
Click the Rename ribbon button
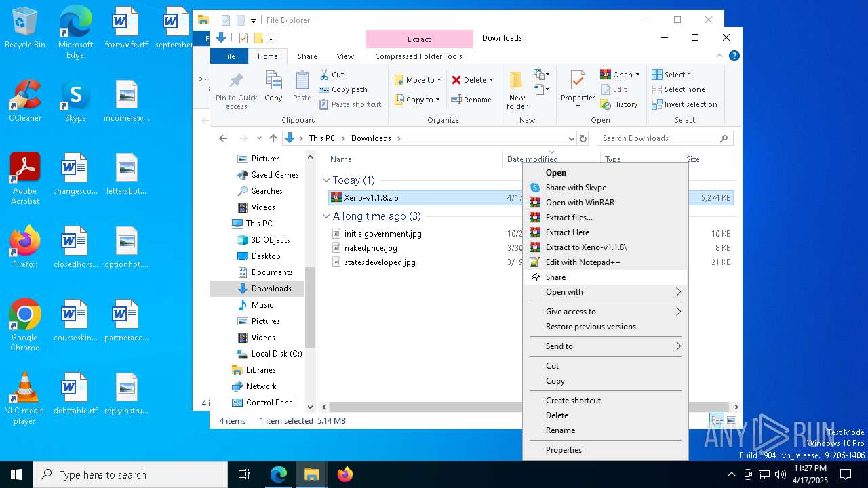click(471, 100)
